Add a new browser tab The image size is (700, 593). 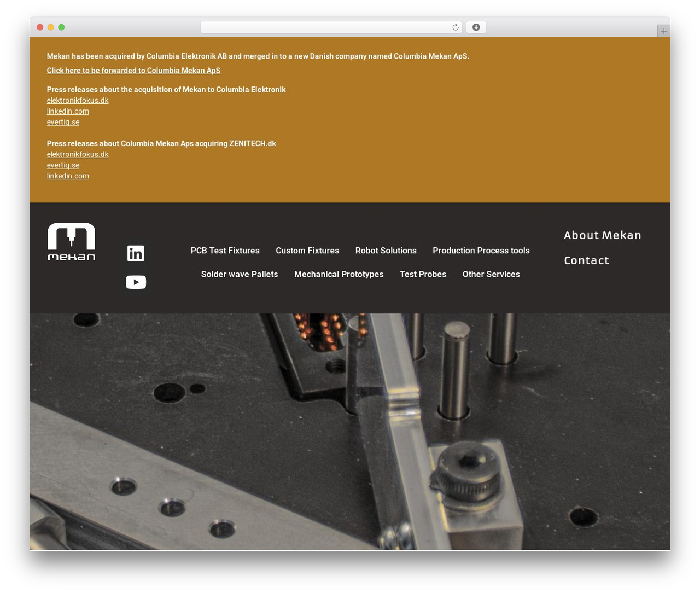pos(663,31)
